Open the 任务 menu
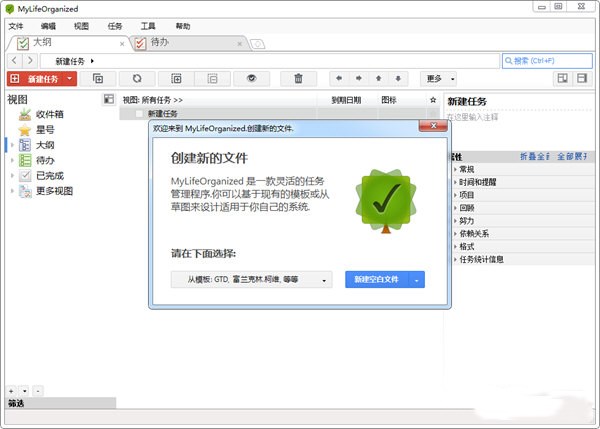Image resolution: width=600 pixels, height=429 pixels. pyautogui.click(x=115, y=26)
